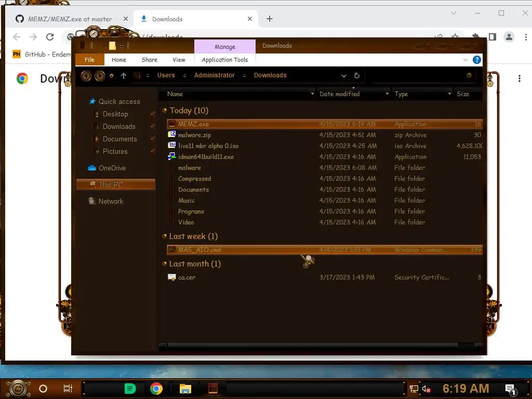Switch to View ribbon tab
The width and height of the screenshot is (532, 399).
point(179,60)
